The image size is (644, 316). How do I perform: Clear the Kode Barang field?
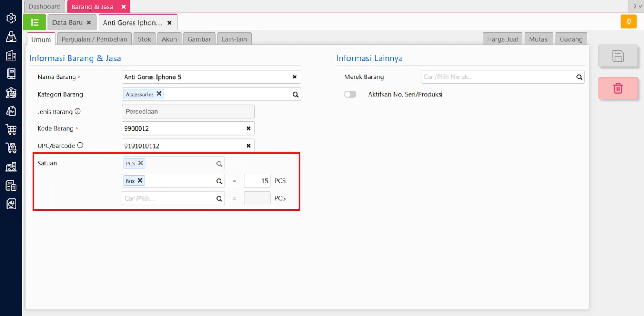click(248, 128)
